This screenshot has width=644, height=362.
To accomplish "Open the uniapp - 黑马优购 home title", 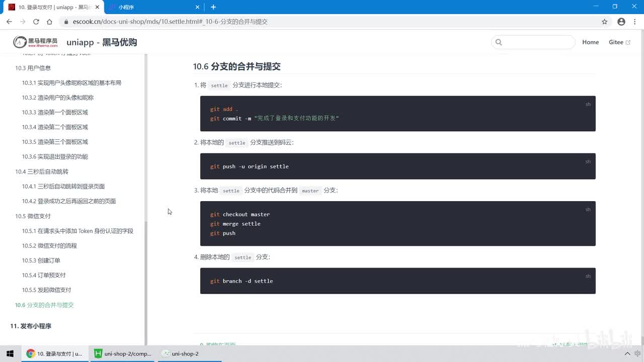I will tap(102, 42).
